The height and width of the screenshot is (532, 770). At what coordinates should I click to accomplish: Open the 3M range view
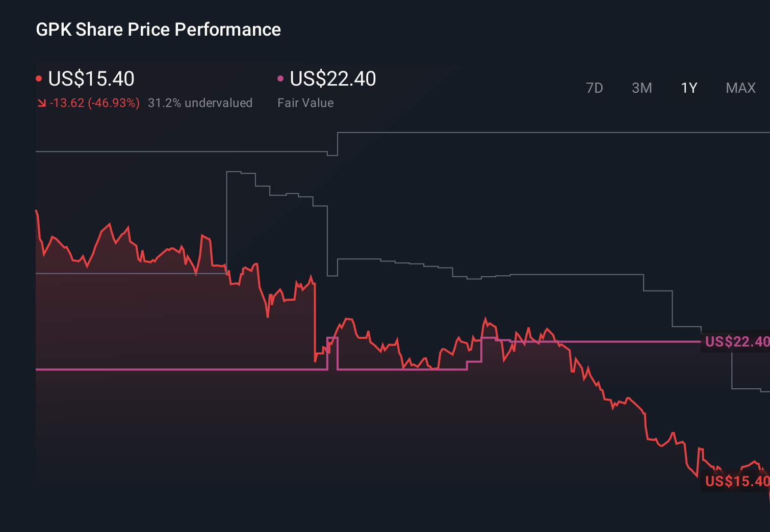pyautogui.click(x=641, y=88)
